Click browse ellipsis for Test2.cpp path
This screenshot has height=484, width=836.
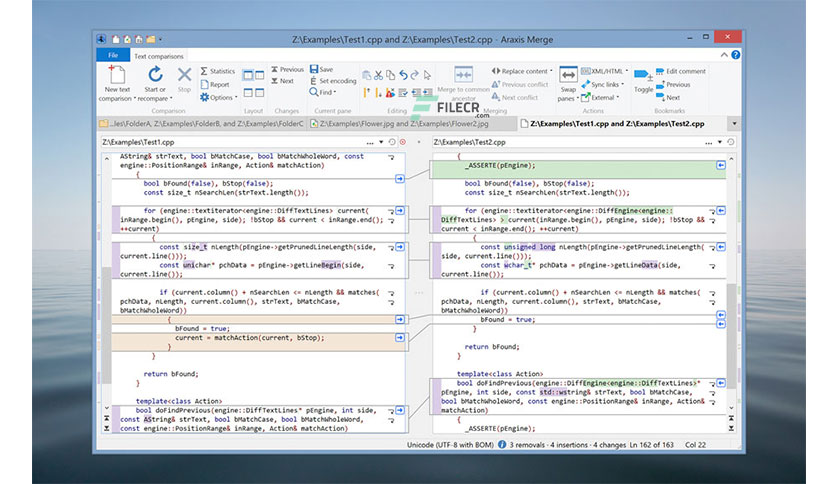pos(708,142)
